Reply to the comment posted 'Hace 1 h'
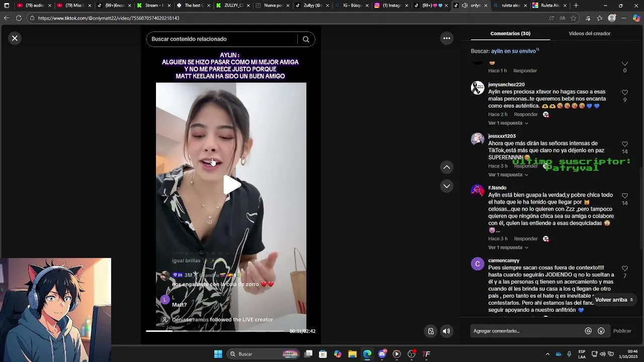The width and height of the screenshot is (644, 362). pos(525,71)
